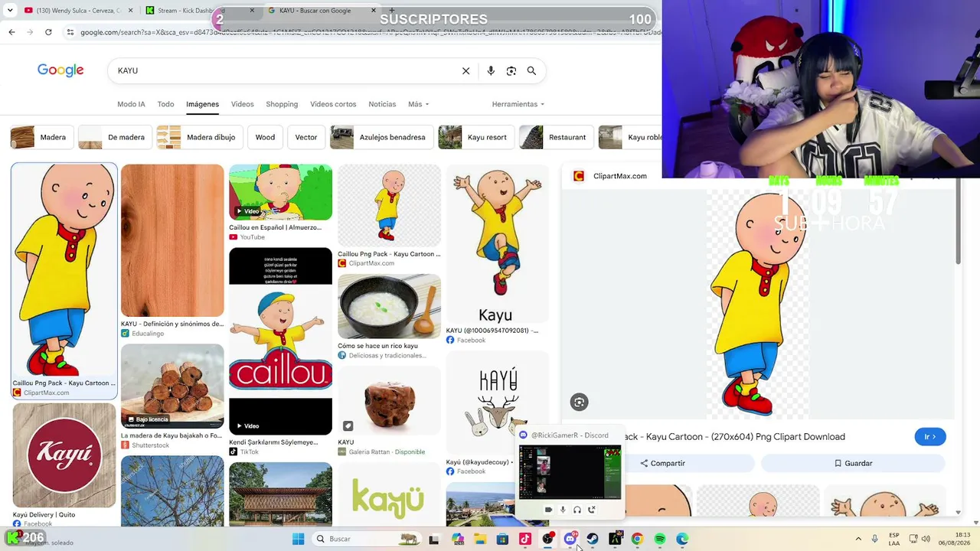
Task: Apply the Madera dibujo filter chip
Action: pos(201,137)
